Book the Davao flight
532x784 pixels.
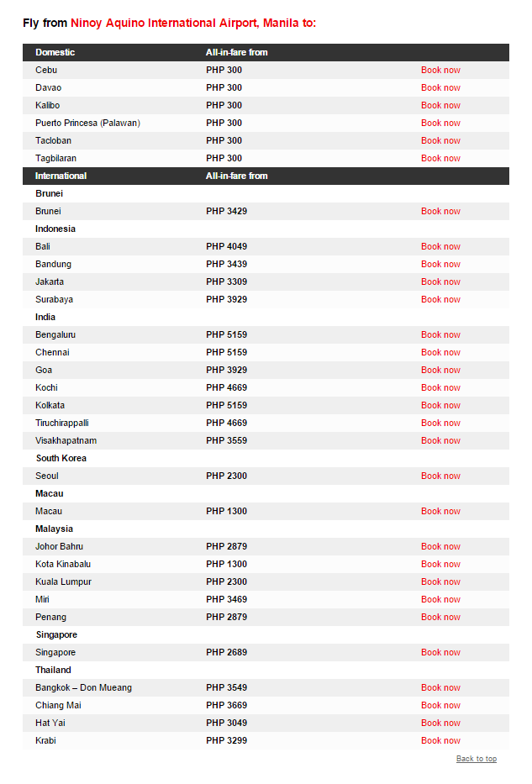440,87
